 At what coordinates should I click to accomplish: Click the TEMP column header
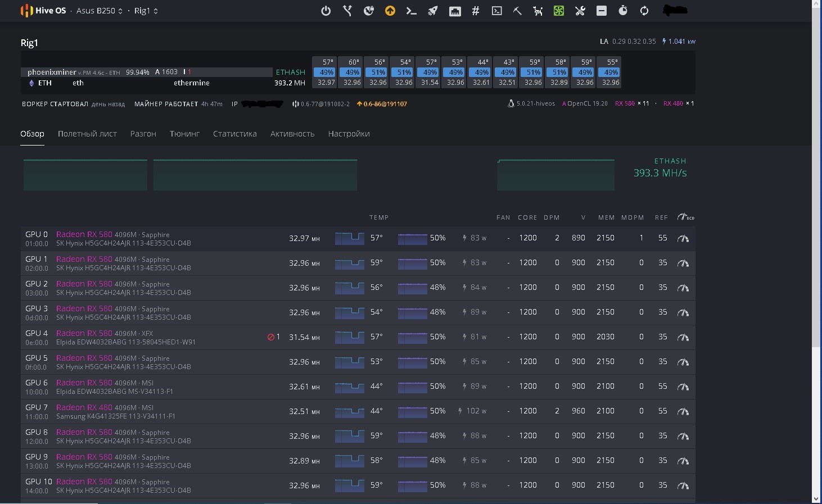379,217
